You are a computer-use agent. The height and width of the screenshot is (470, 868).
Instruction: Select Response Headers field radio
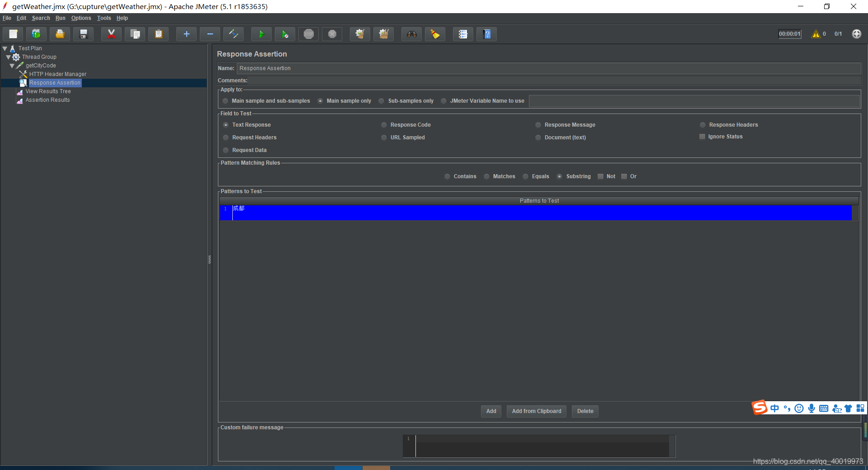(x=703, y=125)
